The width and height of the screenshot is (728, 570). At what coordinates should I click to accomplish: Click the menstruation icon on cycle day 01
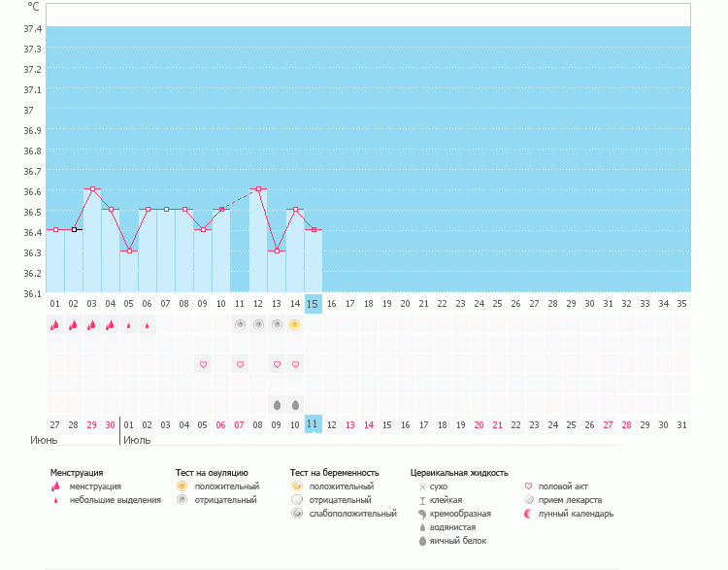(54, 325)
